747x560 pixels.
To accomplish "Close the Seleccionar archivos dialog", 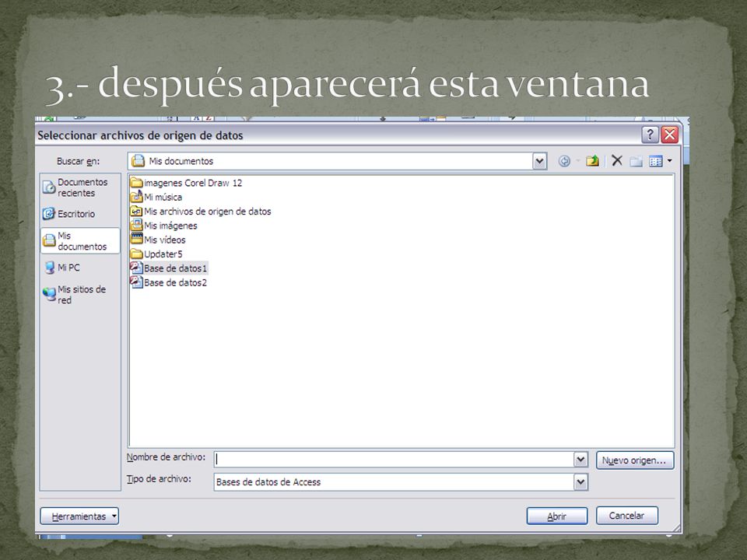I will coord(669,135).
